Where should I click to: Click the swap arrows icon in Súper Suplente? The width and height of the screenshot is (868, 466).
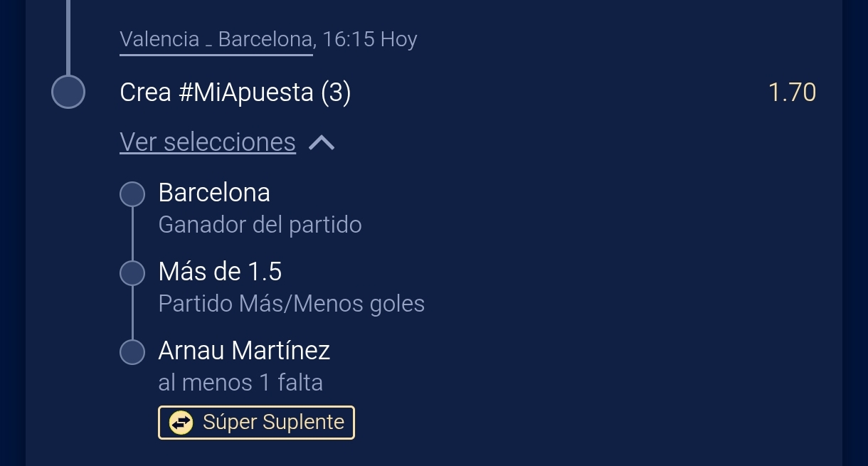coord(181,423)
